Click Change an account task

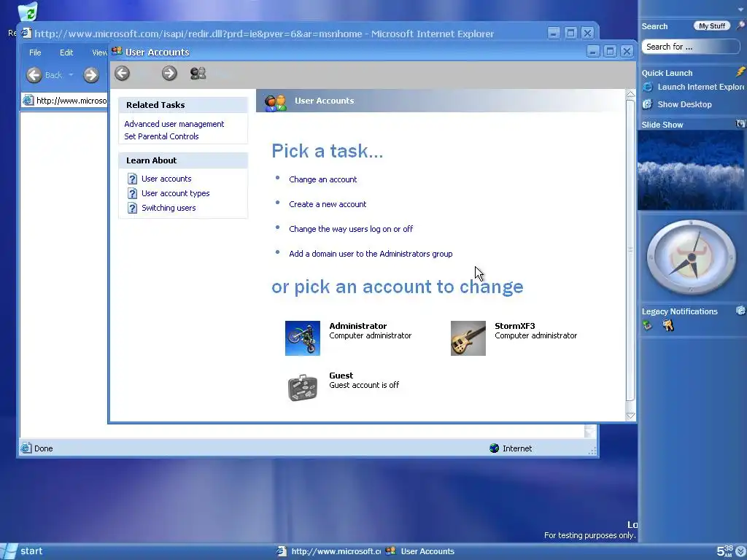coord(322,179)
